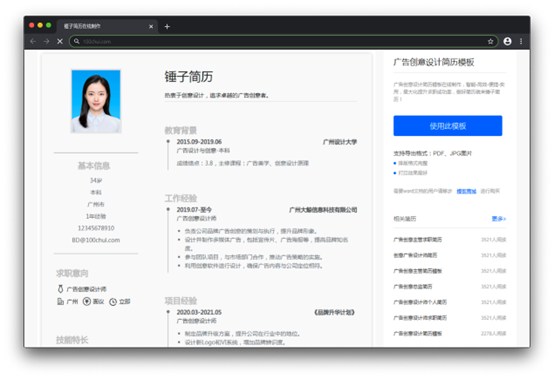Click the 基本信息 heading
Image resolution: width=554 pixels, height=379 pixels.
pos(94,166)
